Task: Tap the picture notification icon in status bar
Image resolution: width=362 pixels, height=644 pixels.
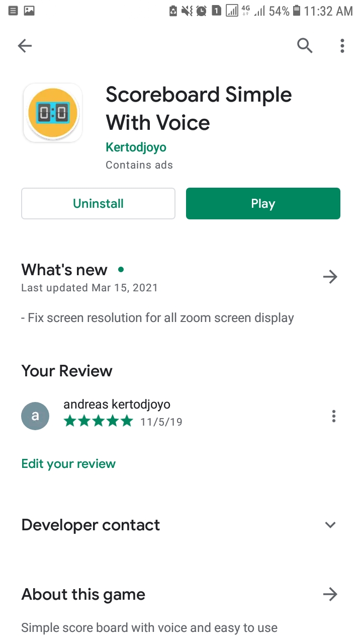Action: [29, 11]
